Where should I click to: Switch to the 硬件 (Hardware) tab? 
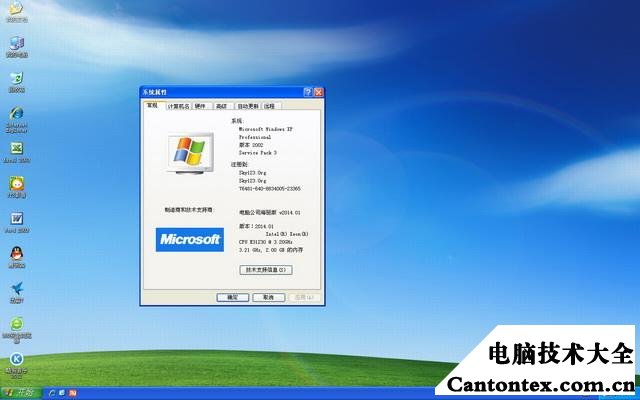point(200,106)
